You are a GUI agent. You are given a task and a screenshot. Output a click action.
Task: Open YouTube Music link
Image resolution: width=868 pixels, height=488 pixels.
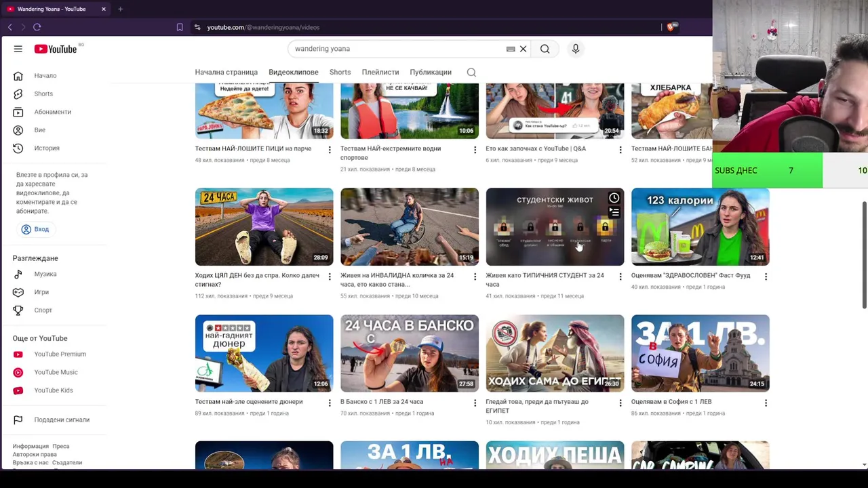click(x=56, y=372)
